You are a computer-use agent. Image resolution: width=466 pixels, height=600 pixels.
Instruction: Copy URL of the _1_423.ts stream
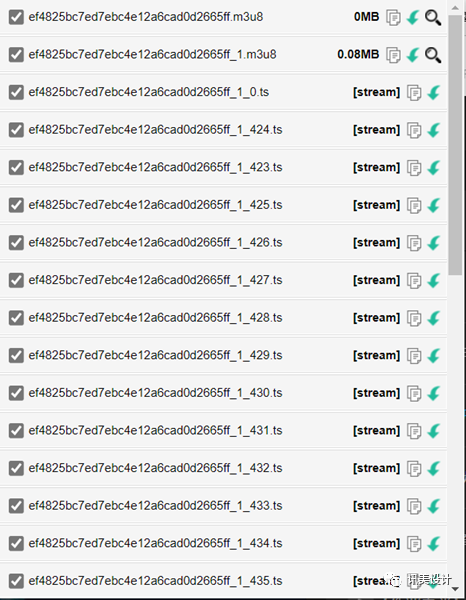tap(414, 168)
